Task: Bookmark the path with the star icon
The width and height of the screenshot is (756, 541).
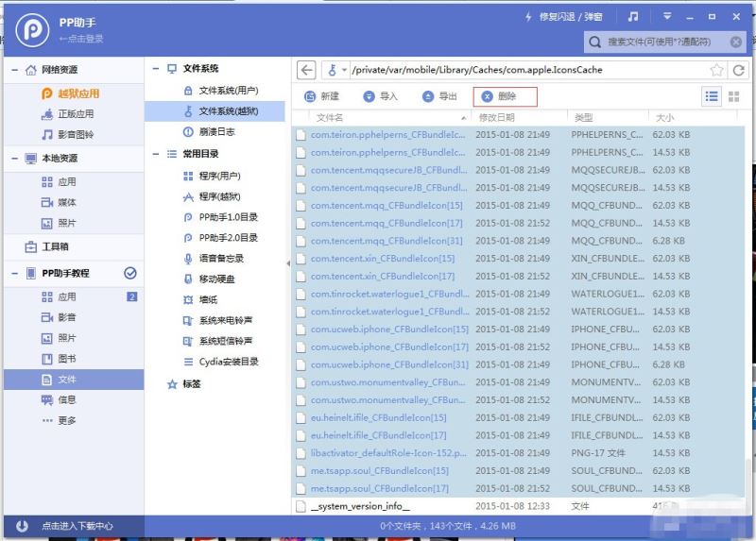Action: click(x=716, y=70)
